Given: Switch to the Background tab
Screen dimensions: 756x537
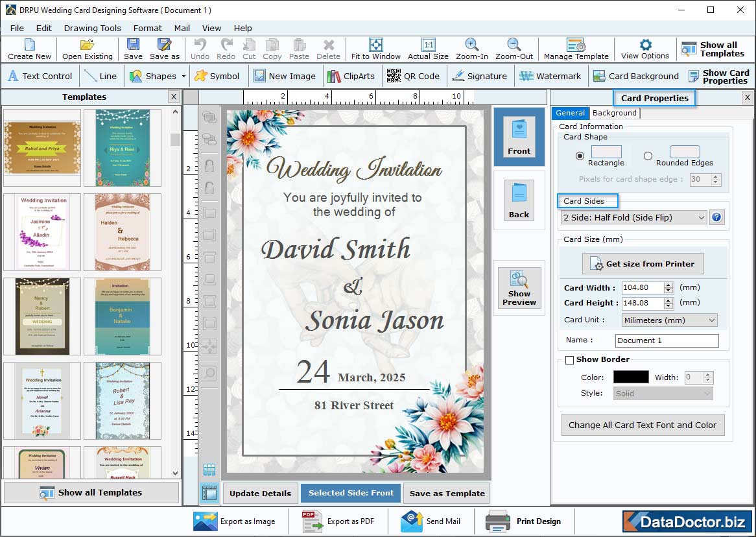Looking at the screenshot, I should point(614,113).
